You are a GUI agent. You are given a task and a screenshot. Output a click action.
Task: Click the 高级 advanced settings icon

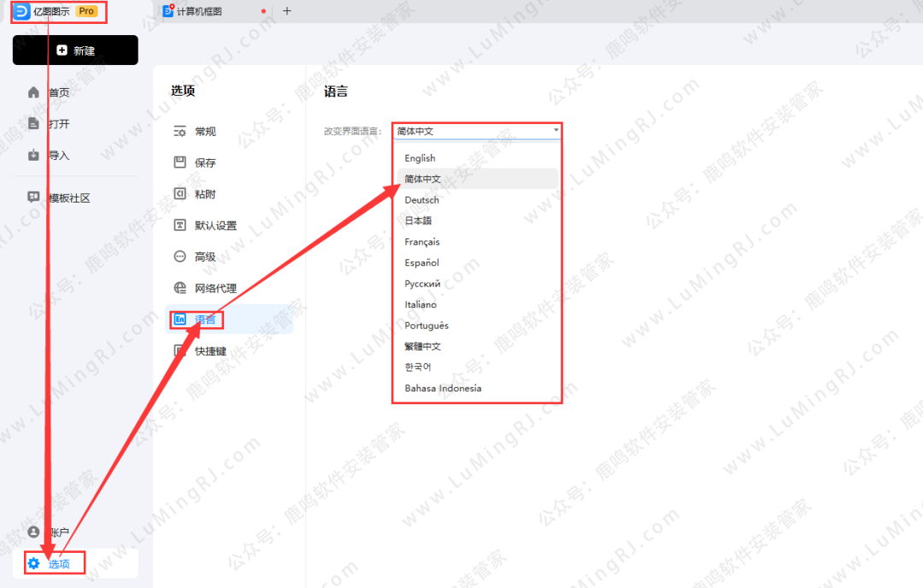point(180,256)
